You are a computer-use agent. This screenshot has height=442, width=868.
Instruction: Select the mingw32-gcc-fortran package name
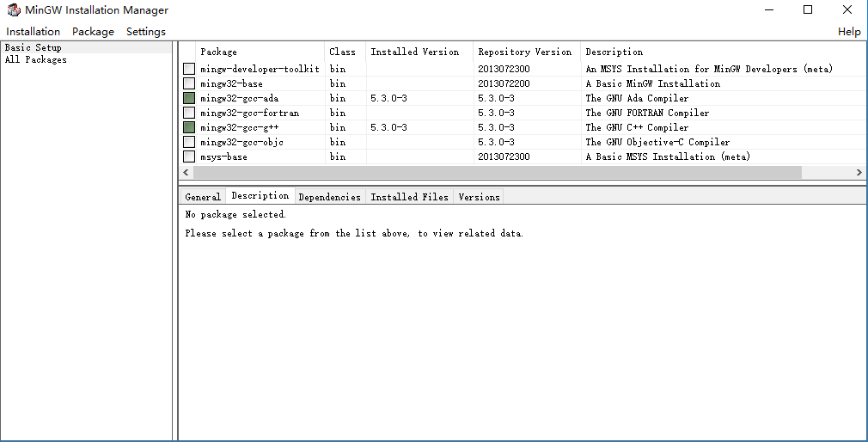click(250, 113)
